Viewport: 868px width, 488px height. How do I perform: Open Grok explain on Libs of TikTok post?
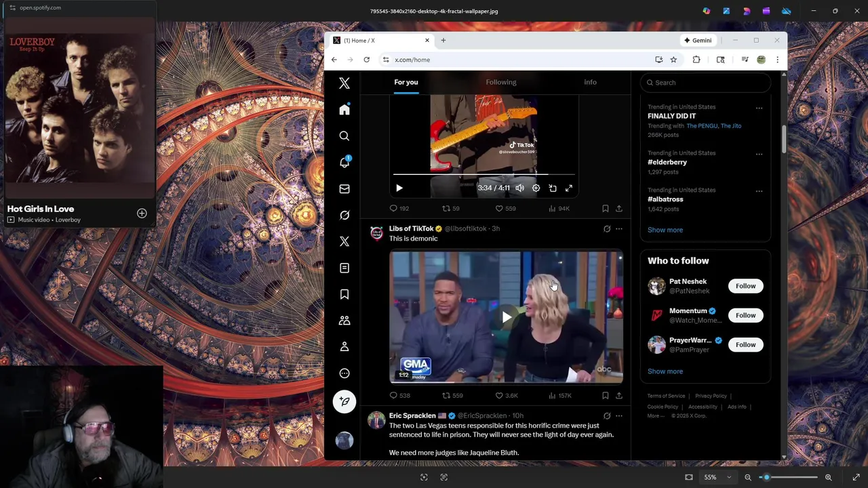607,229
